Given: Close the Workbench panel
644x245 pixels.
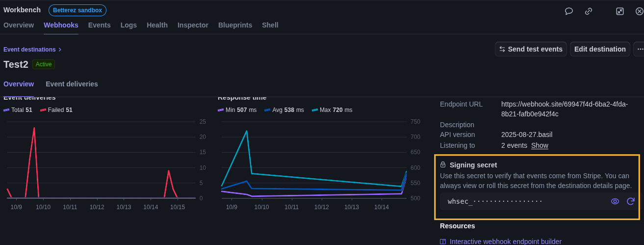Looking at the screenshot, I should (639, 11).
